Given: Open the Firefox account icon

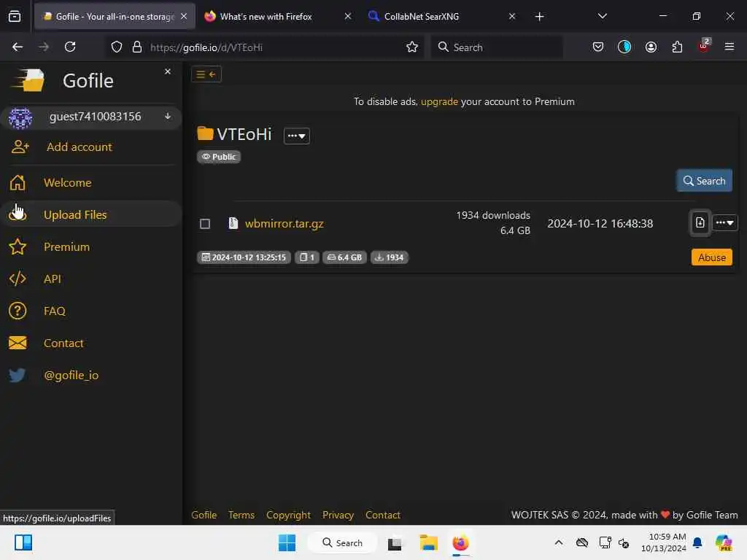Looking at the screenshot, I should pos(651,47).
